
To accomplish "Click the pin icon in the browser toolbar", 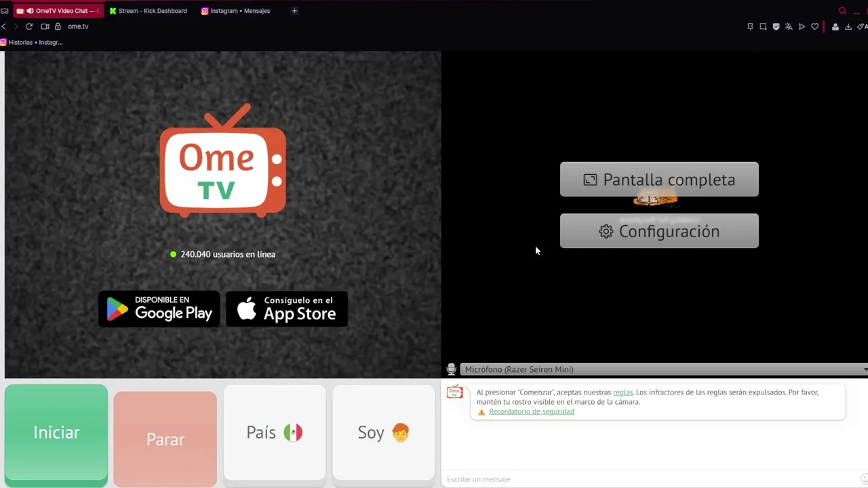I will [x=750, y=26].
